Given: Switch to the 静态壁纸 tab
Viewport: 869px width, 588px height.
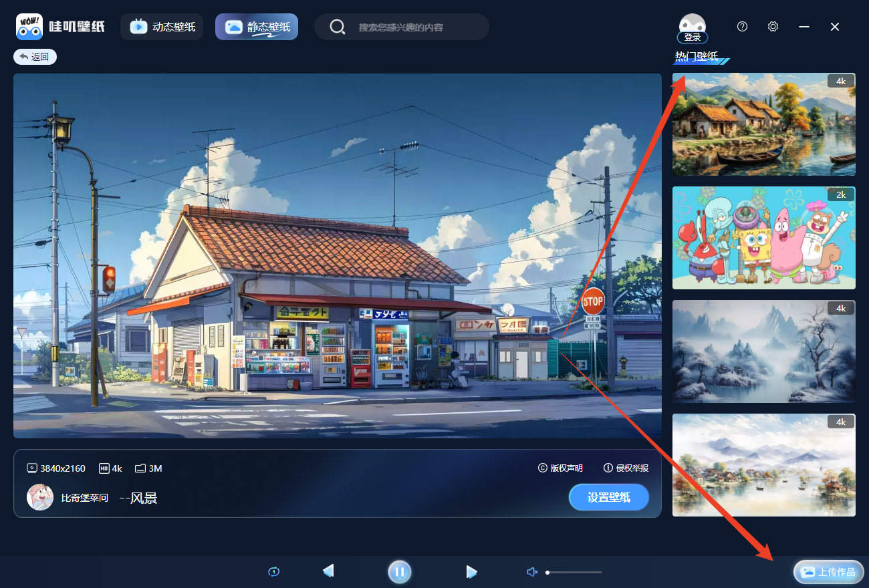Looking at the screenshot, I should point(257,27).
